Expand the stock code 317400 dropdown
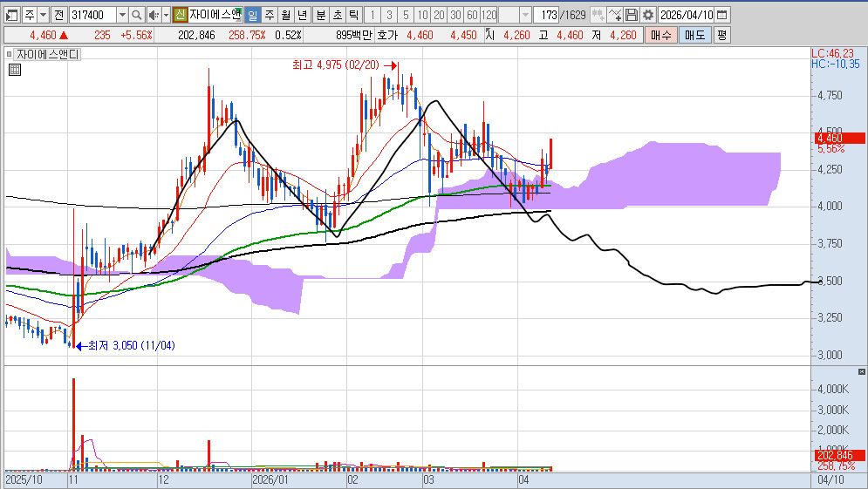The image size is (868, 489). click(121, 15)
